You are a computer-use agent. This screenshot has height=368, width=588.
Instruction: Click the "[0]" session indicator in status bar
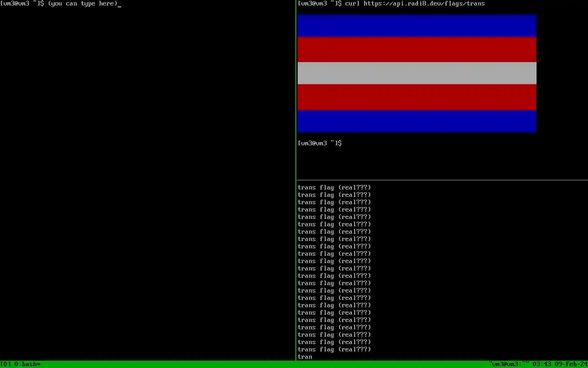point(6,364)
